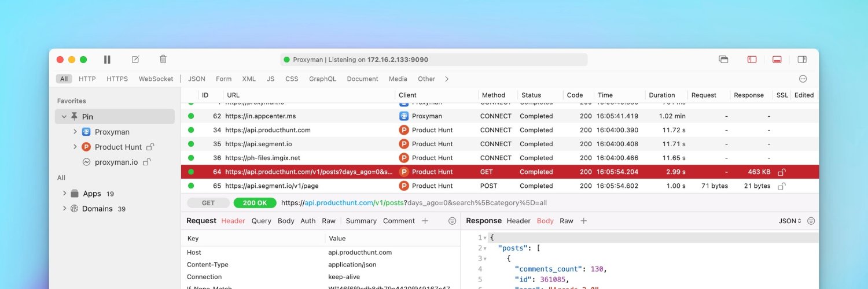The width and height of the screenshot is (868, 289).
Task: Select the Proxyman app icon in sidebar
Action: tap(86, 132)
